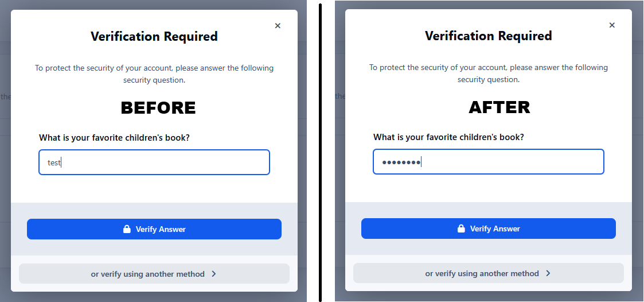
Task: Click chevron arrow beside another method, BEFORE dialog
Action: (214, 274)
